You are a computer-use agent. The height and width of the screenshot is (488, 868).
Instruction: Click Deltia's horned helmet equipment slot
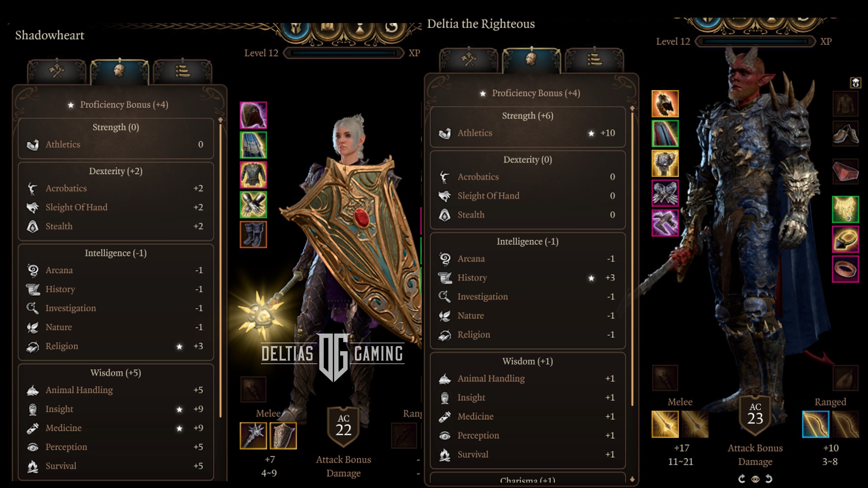665,103
